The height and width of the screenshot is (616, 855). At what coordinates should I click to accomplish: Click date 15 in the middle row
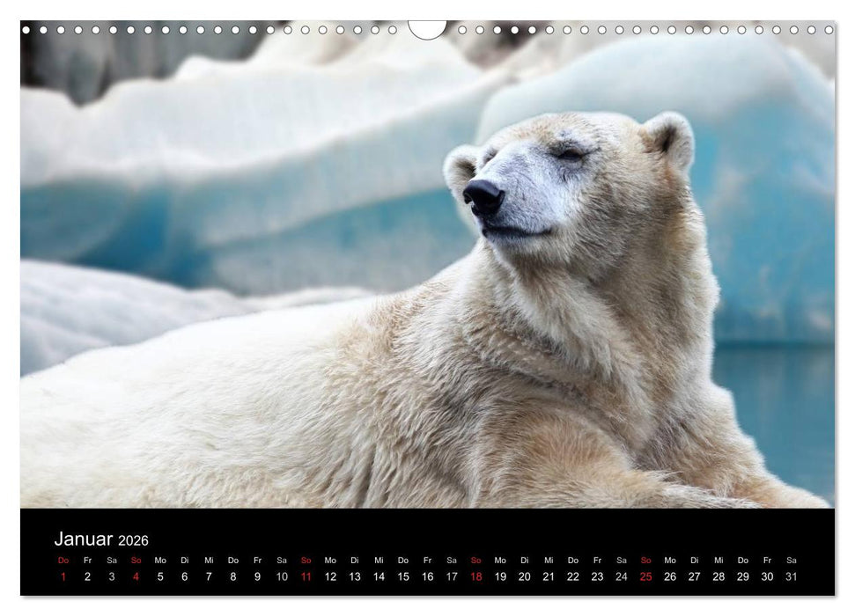tap(402, 577)
